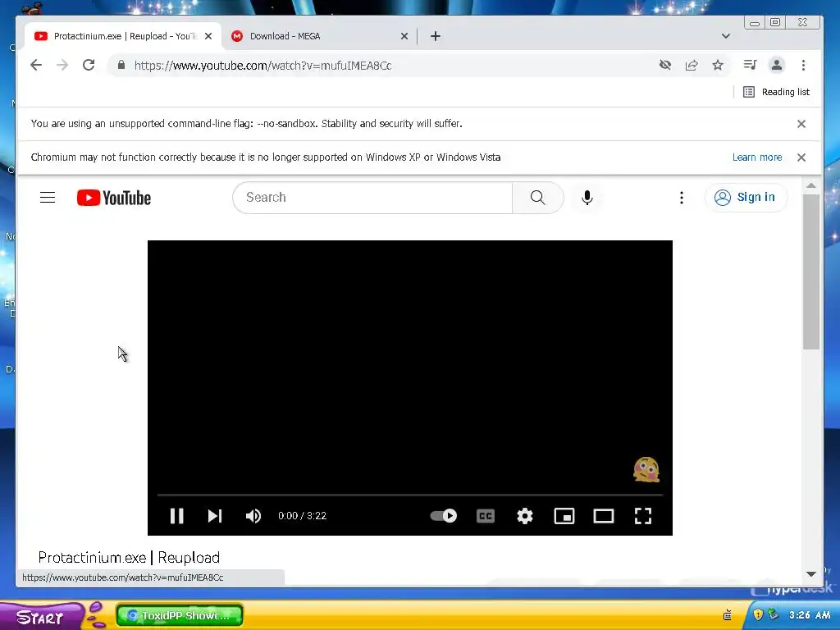840x630 pixels.
Task: Click the padlock site info icon
Action: (x=121, y=65)
